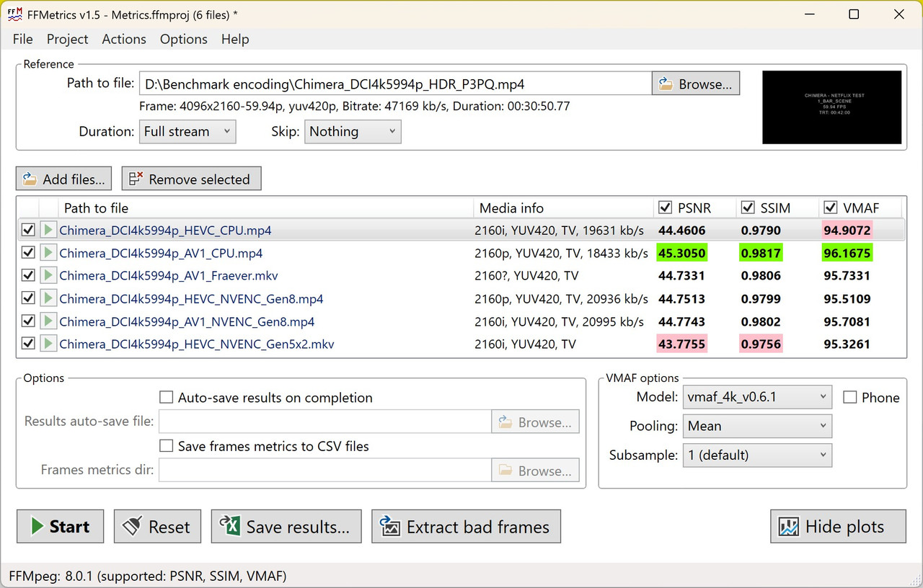Screen dimensions: 923x588
Task: Uncheck the AV1_NVENC_Gen8.mp4 row checkbox
Action: click(28, 321)
